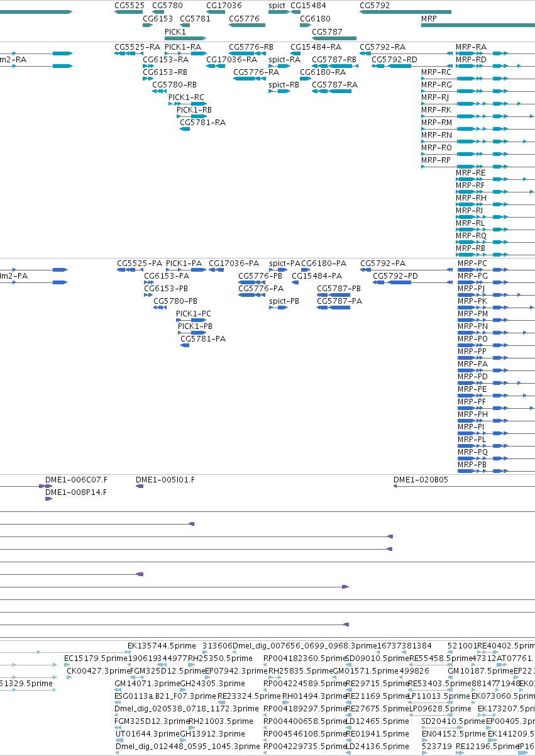Select EST EC15179.5prime
Image resolution: width=535 pixels, height=756 pixels.
coord(96,659)
